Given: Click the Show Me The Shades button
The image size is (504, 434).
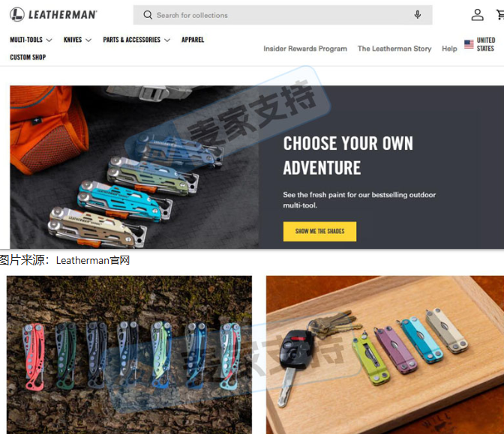Looking at the screenshot, I should click(x=319, y=232).
